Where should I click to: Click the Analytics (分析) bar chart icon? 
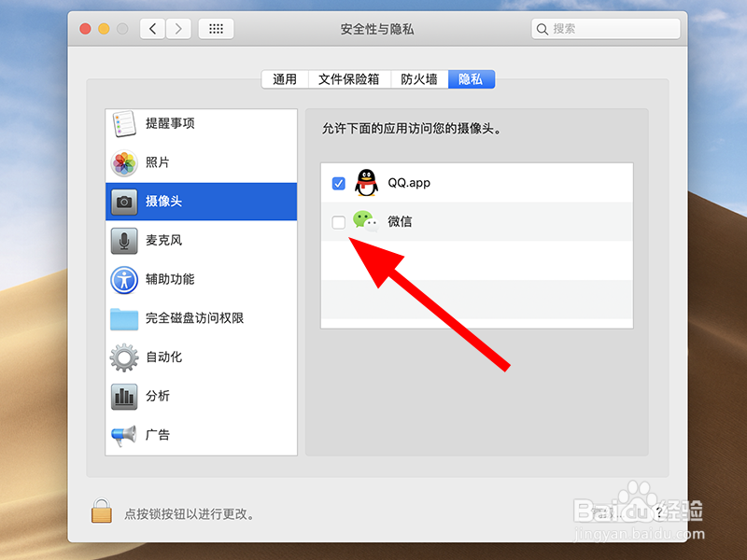click(124, 397)
